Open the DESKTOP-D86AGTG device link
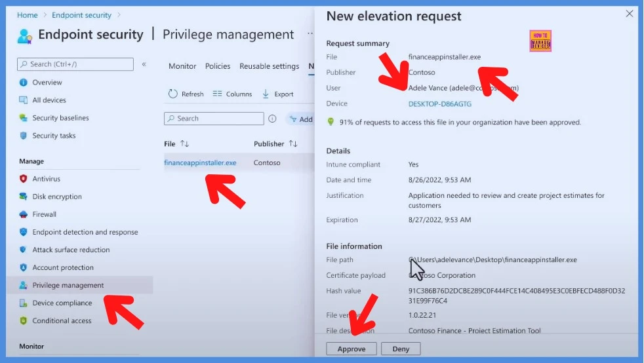This screenshot has width=644, height=363. point(440,104)
